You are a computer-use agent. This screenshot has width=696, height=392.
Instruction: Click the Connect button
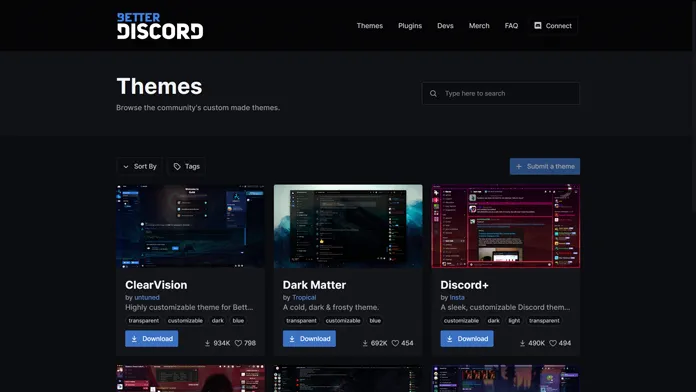click(x=553, y=26)
